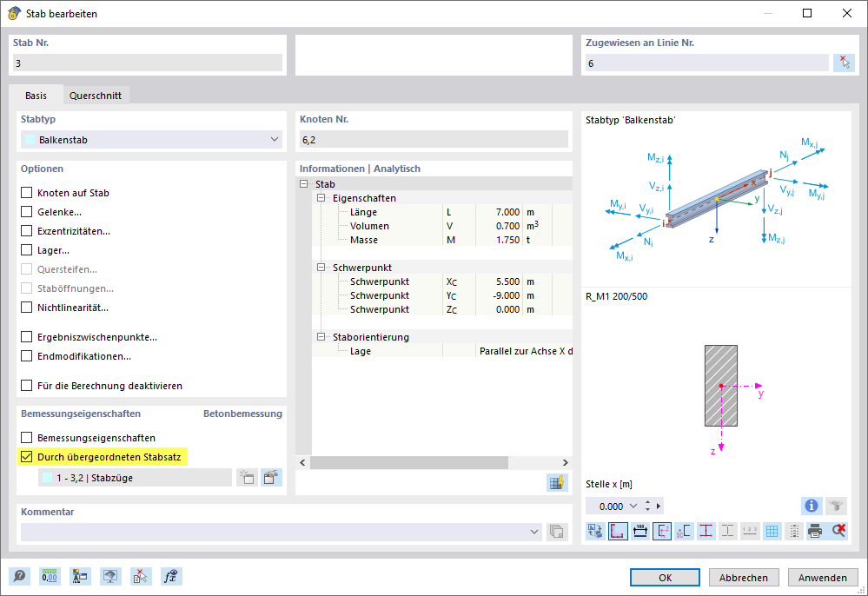Click the switch view/rotate section icon
Image resolution: width=868 pixels, height=596 pixels.
[x=596, y=531]
